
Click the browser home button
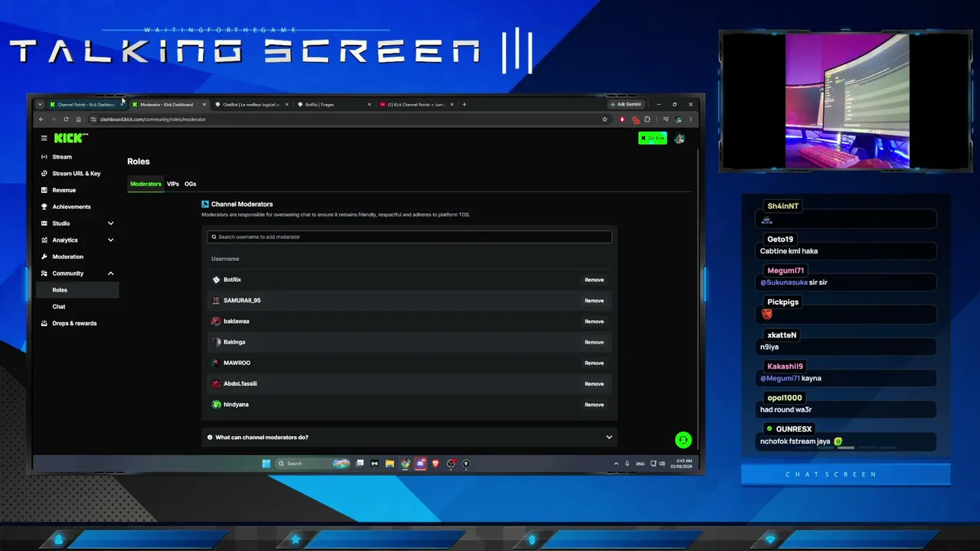[78, 119]
